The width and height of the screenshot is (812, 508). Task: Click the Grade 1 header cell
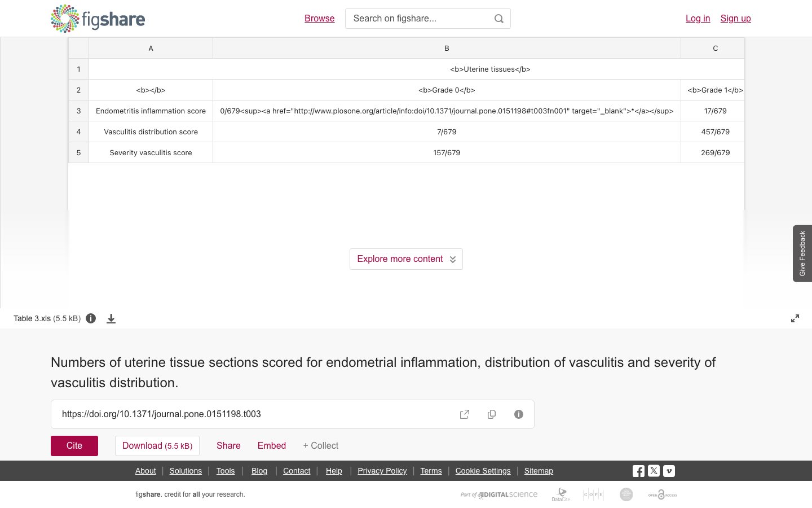tap(713, 90)
